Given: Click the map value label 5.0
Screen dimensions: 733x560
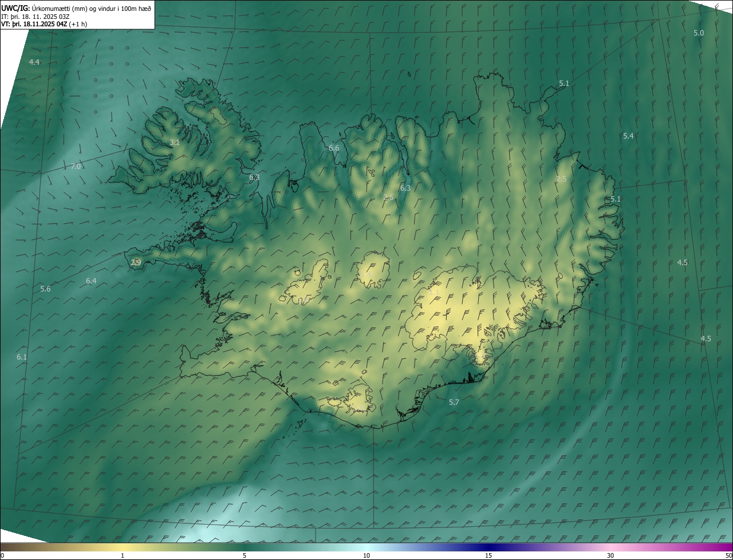Looking at the screenshot, I should coord(699,33).
